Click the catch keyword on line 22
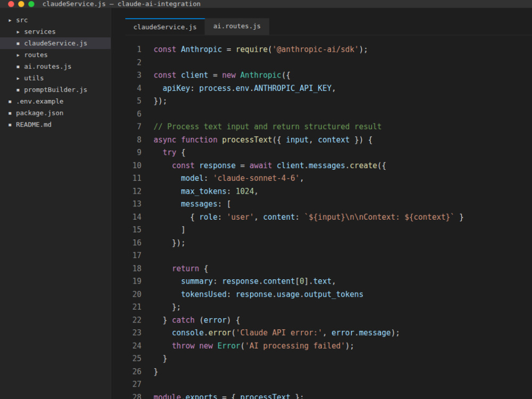The image size is (532, 399). point(183,320)
